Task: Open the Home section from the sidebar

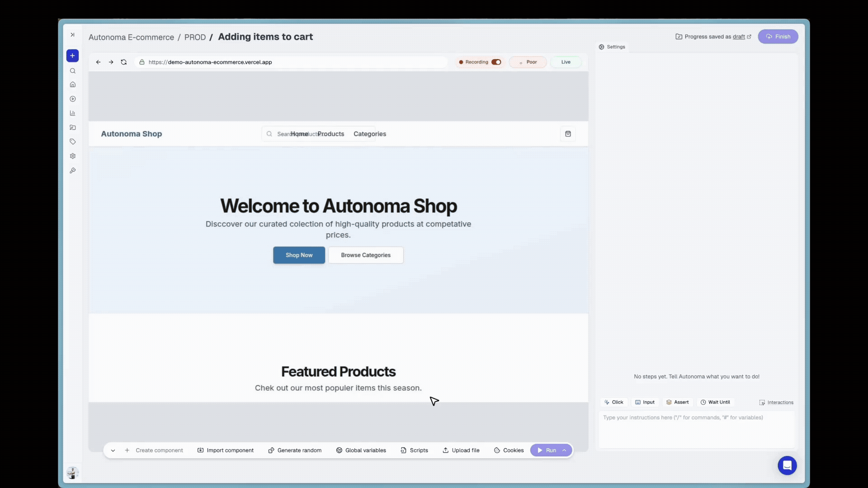Action: click(x=73, y=84)
